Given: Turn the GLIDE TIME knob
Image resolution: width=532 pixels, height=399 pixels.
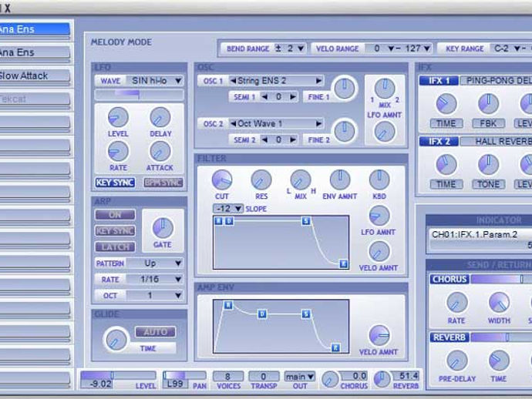Looking at the screenshot, I should click(x=116, y=340).
